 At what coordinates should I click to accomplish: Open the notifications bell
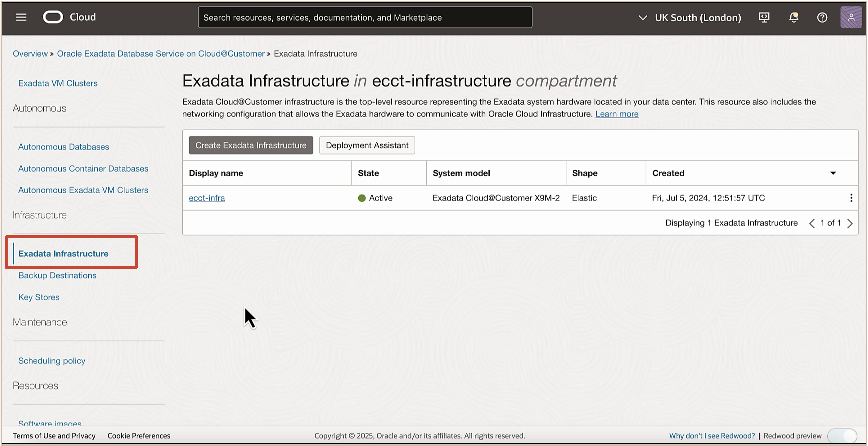point(794,17)
